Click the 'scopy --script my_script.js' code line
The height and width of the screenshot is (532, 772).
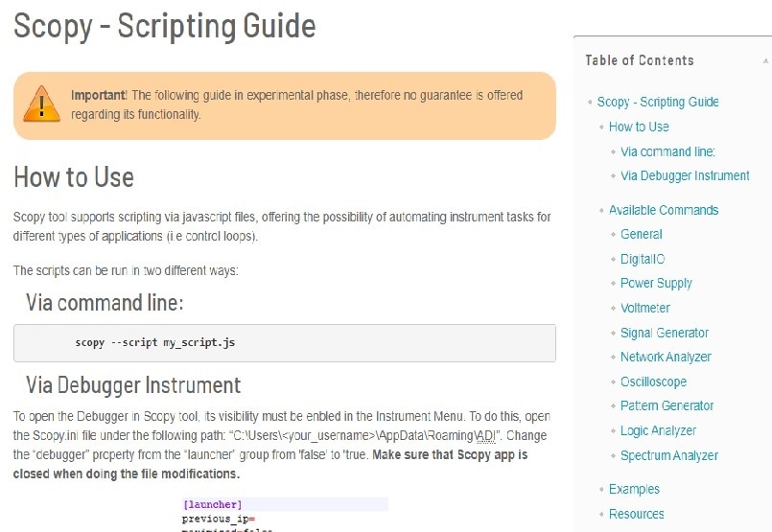tap(155, 342)
